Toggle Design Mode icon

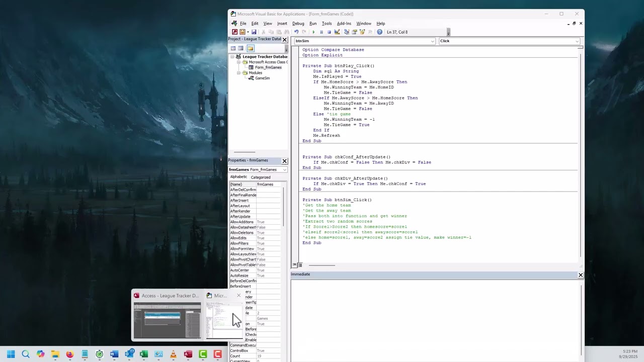pos(337,32)
